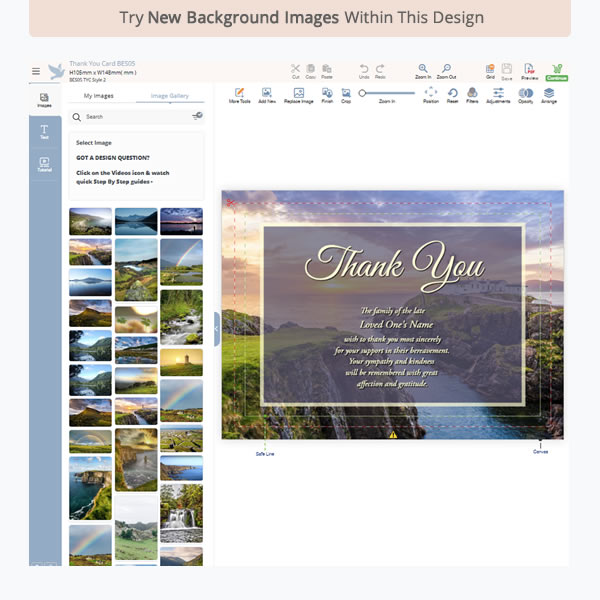
Task: Click the search magnifier icon
Action: point(77,117)
